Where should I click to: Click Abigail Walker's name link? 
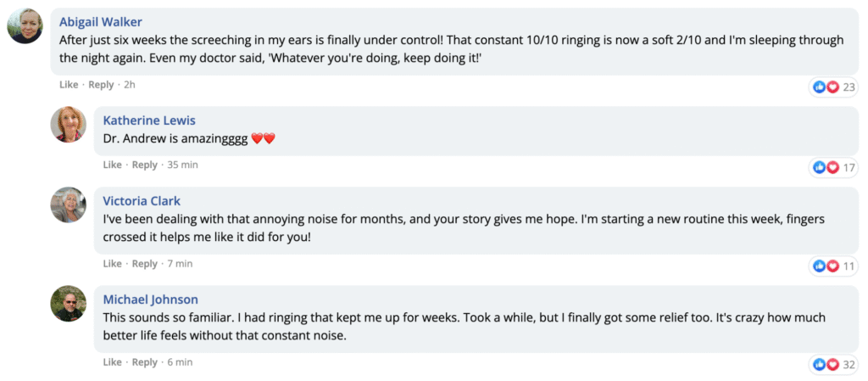click(x=101, y=22)
